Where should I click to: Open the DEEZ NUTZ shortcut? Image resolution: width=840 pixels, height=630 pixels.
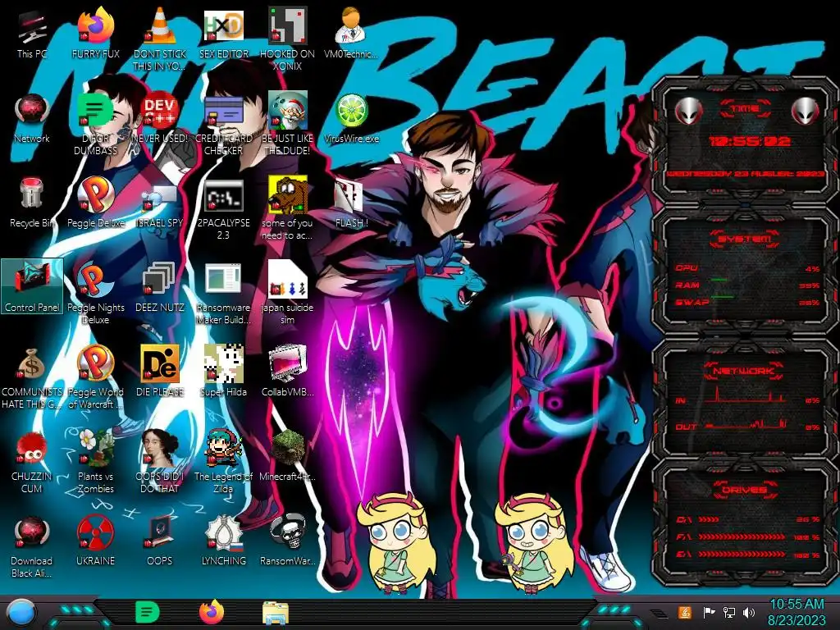click(x=160, y=288)
